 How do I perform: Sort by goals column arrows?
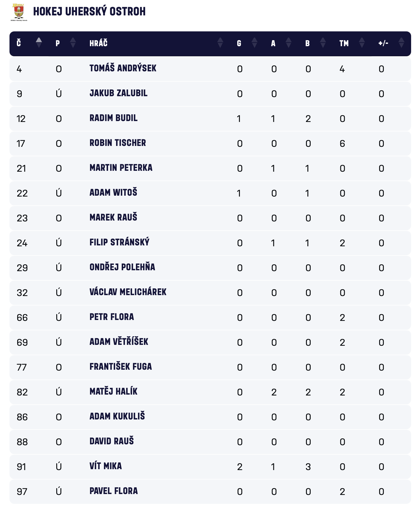pos(254,43)
